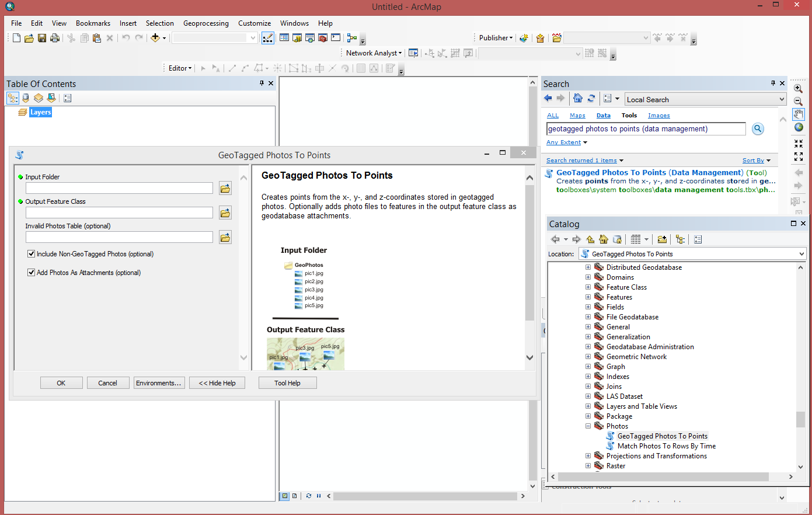Screen dimensions: 812x515
Task: Expand the Joins toolset node
Action: 588,387
